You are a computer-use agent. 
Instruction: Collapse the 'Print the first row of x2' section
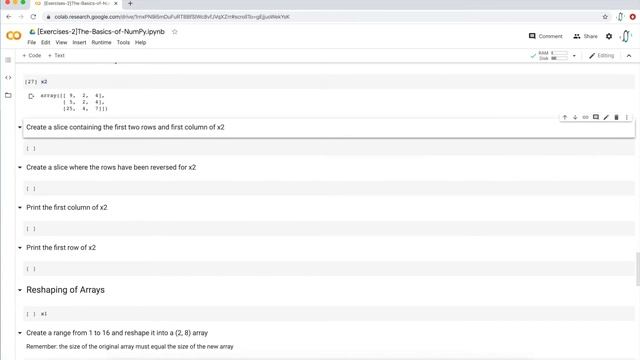click(20, 248)
